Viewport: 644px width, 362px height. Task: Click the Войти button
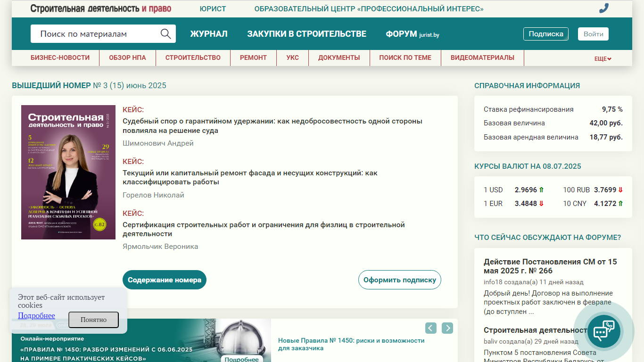coord(594,34)
